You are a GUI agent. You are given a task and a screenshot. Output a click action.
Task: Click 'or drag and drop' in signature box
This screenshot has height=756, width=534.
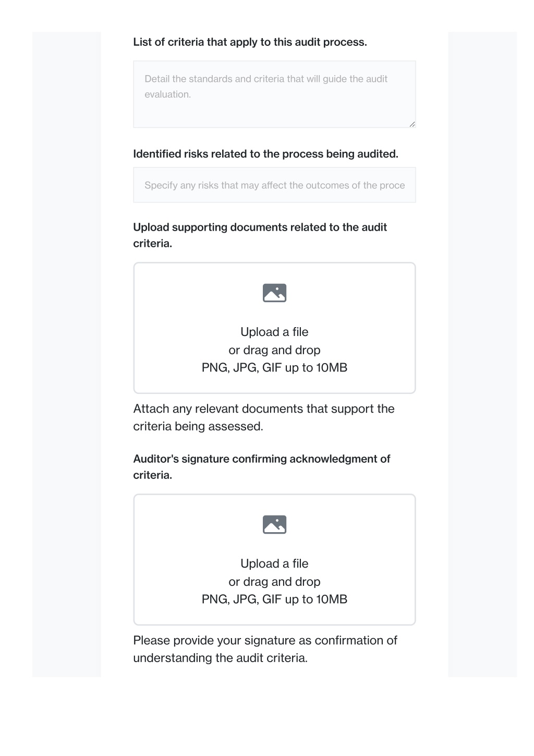(x=274, y=582)
